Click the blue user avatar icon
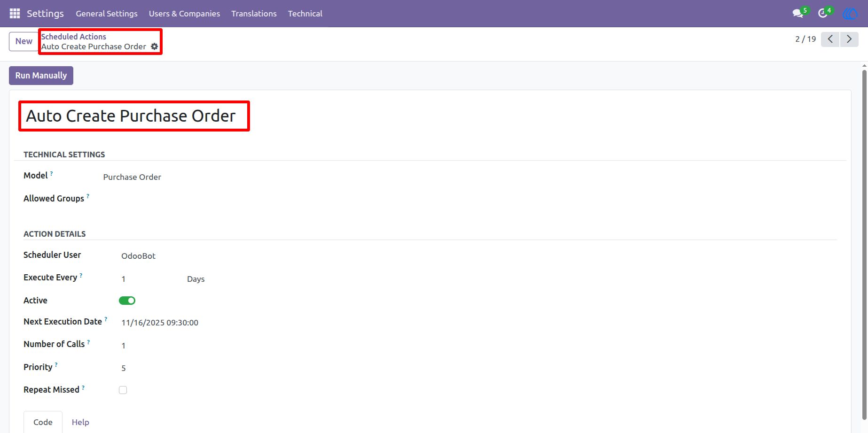The image size is (868, 433). (850, 14)
